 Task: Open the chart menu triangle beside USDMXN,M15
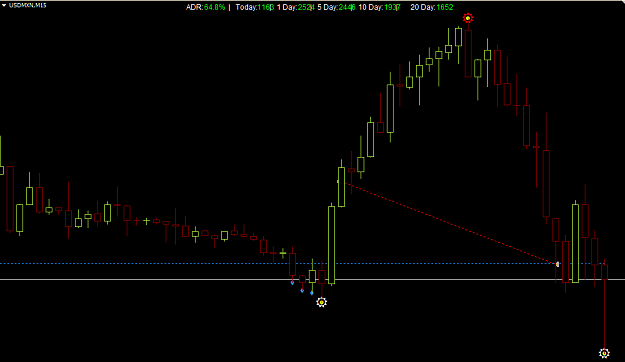pos(4,5)
